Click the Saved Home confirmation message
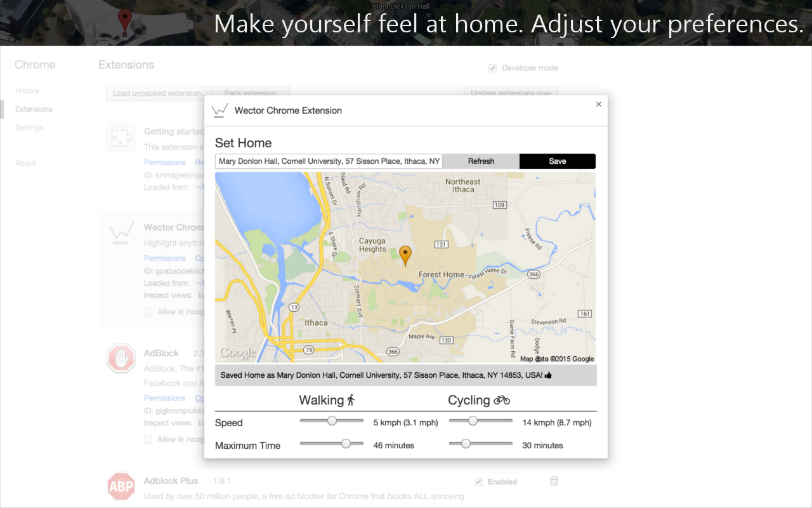 point(406,375)
